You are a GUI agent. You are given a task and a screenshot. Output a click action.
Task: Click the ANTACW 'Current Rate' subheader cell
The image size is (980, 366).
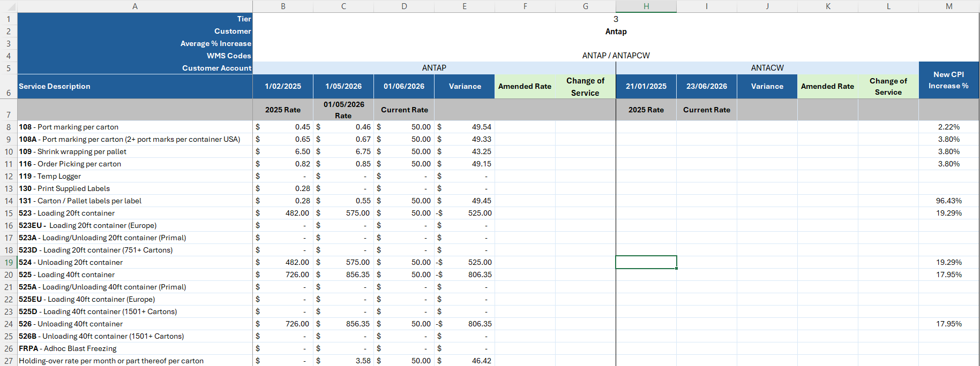707,110
